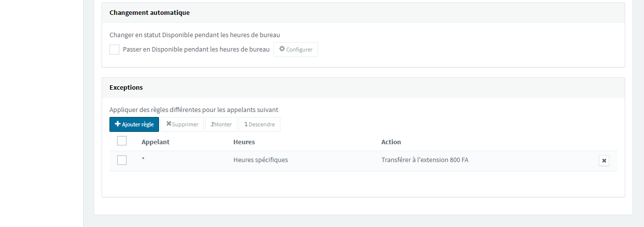Image resolution: width=644 pixels, height=227 pixels.
Task: Check the box for the asterisk rule row
Action: [122, 160]
